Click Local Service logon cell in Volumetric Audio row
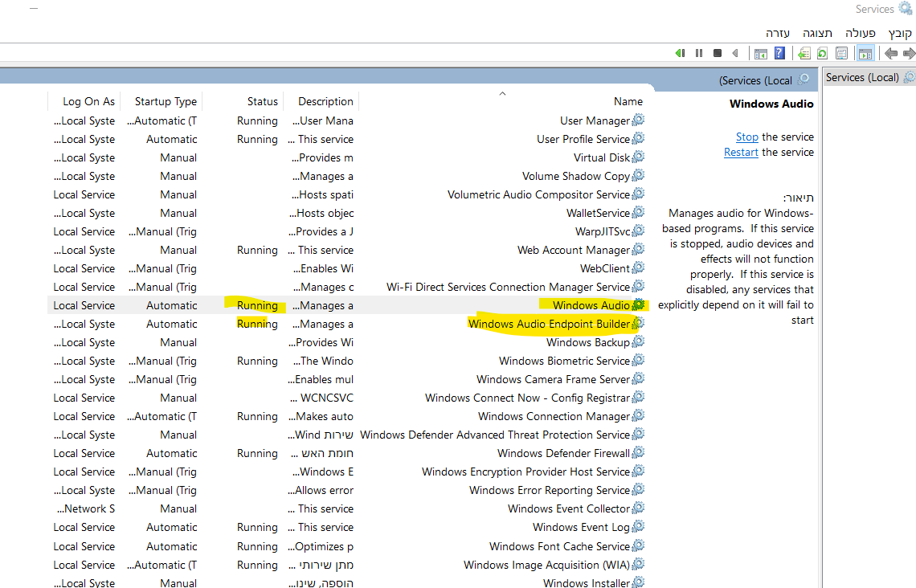916x588 pixels. [x=84, y=194]
